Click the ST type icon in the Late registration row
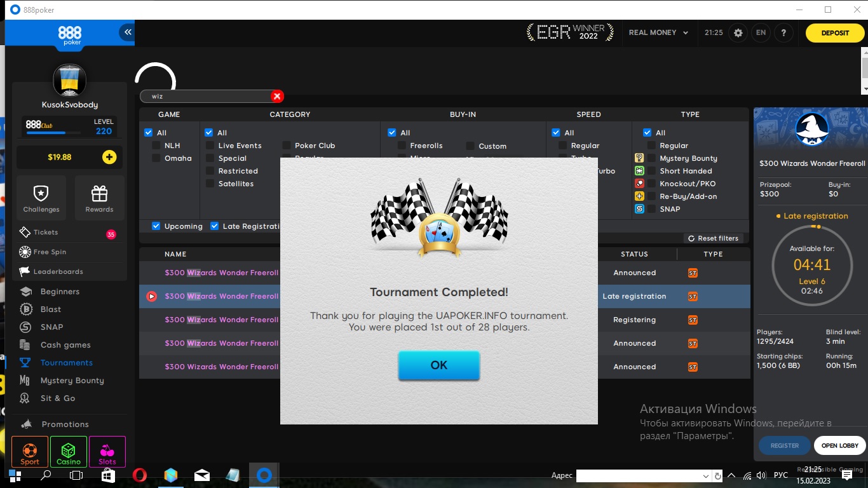868x488 pixels. pos(693,296)
